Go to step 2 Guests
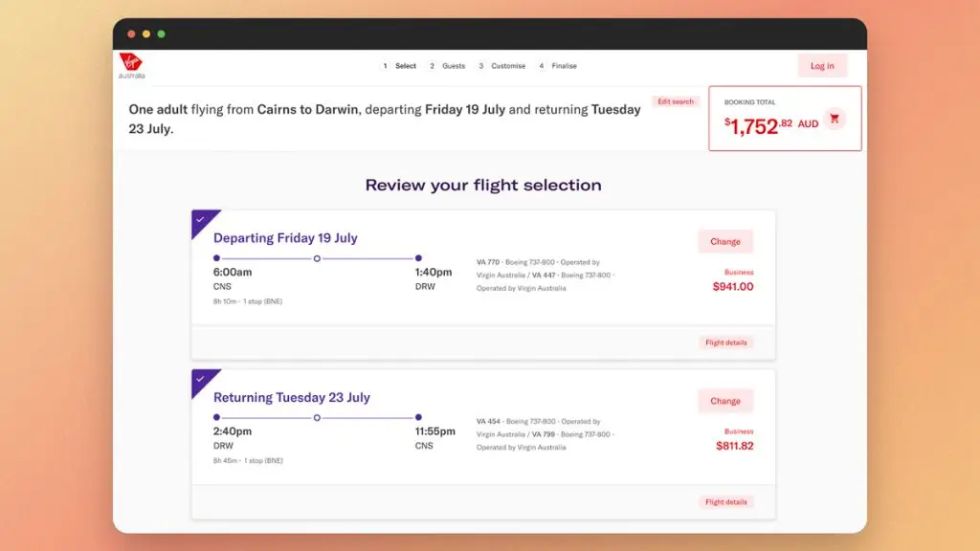The image size is (980, 551). (x=447, y=66)
